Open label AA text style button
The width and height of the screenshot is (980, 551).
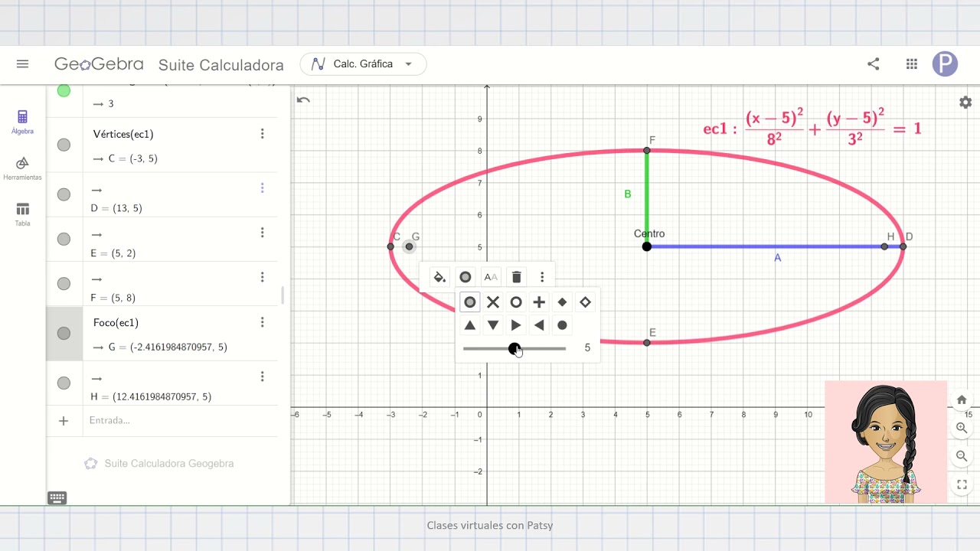(x=491, y=277)
